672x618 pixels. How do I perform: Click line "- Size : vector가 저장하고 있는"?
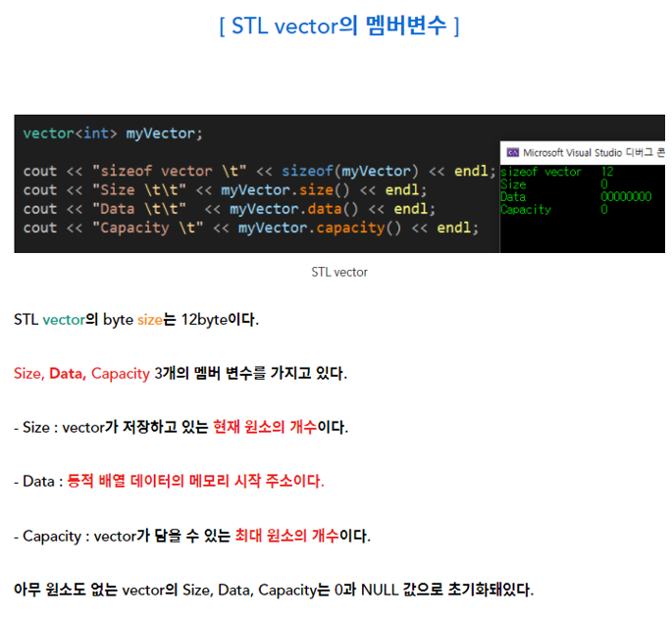point(111,428)
